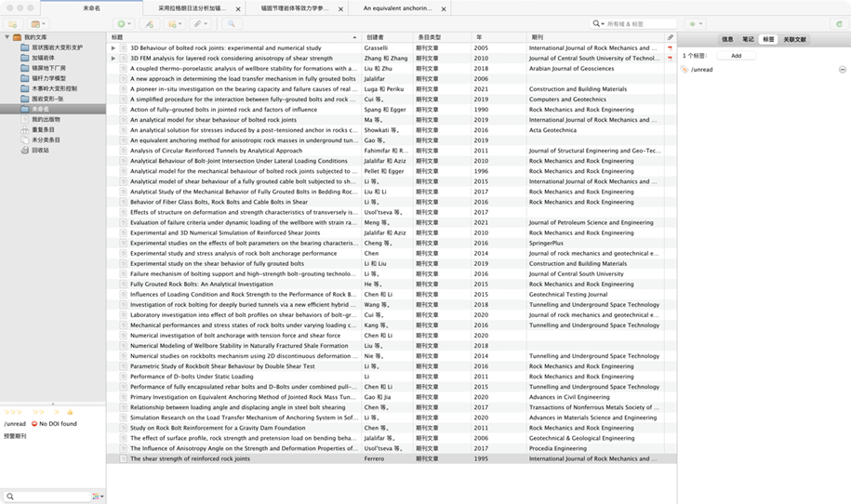The height and width of the screenshot is (504, 851).
Task: Sort by the 标题 title column header
Action: pos(234,37)
